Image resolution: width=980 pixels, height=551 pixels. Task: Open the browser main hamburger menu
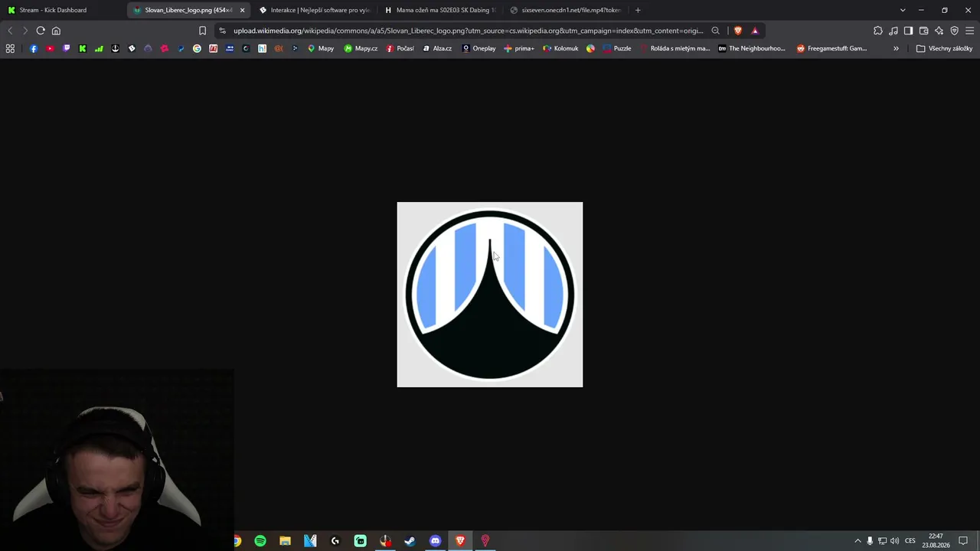969,31
